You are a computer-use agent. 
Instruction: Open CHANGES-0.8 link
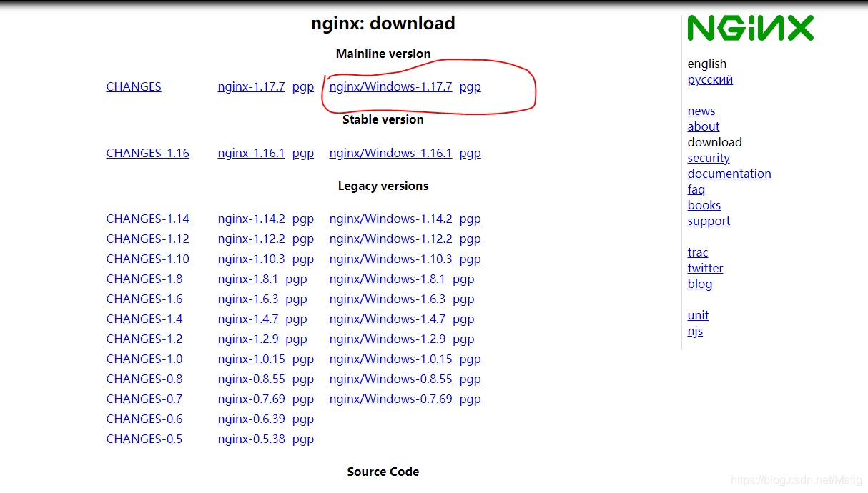[x=144, y=379]
